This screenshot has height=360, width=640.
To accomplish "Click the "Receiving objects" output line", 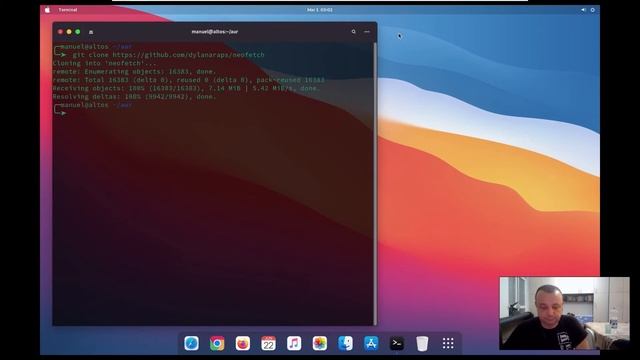I will click(x=186, y=88).
